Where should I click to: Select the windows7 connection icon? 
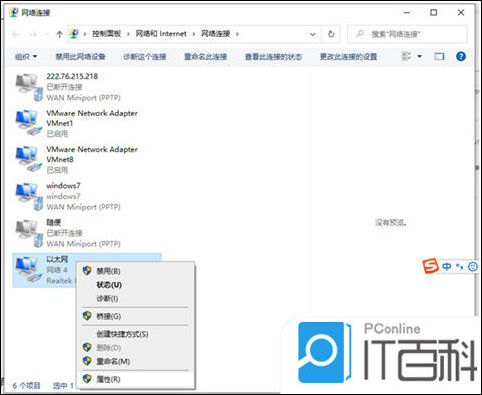[29, 196]
